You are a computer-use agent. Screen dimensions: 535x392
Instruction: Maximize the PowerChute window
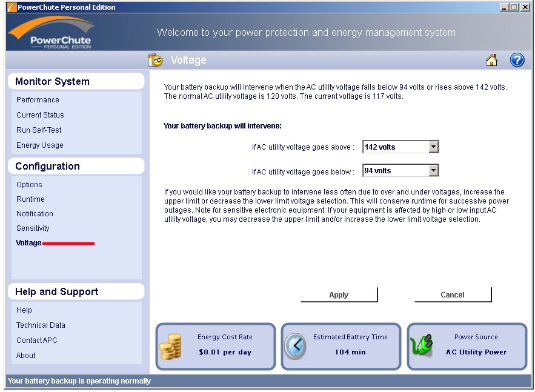[514, 7]
